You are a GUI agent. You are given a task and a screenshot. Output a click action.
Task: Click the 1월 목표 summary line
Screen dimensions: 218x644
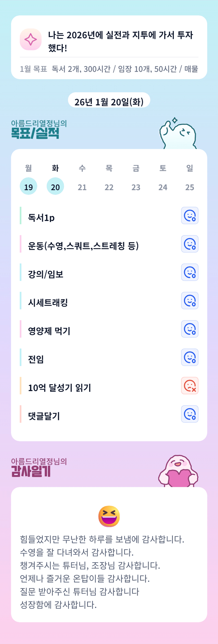click(x=109, y=69)
